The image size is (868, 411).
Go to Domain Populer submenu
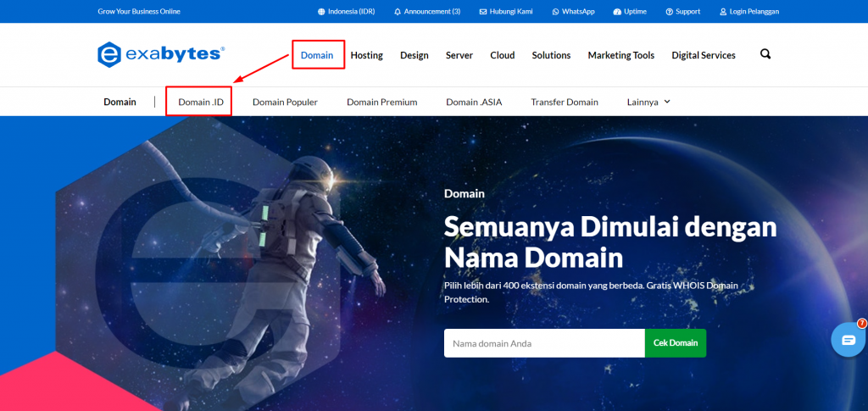coord(285,102)
